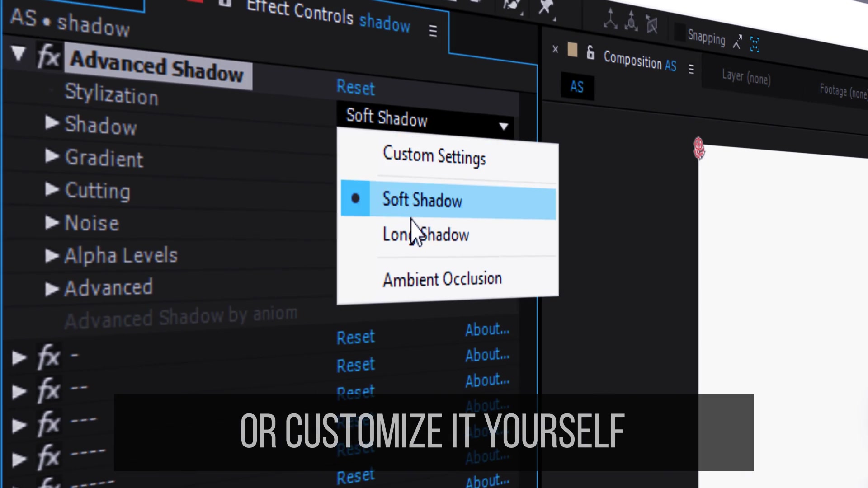
Task: Open the Composition panel menu icon
Action: coord(691,69)
